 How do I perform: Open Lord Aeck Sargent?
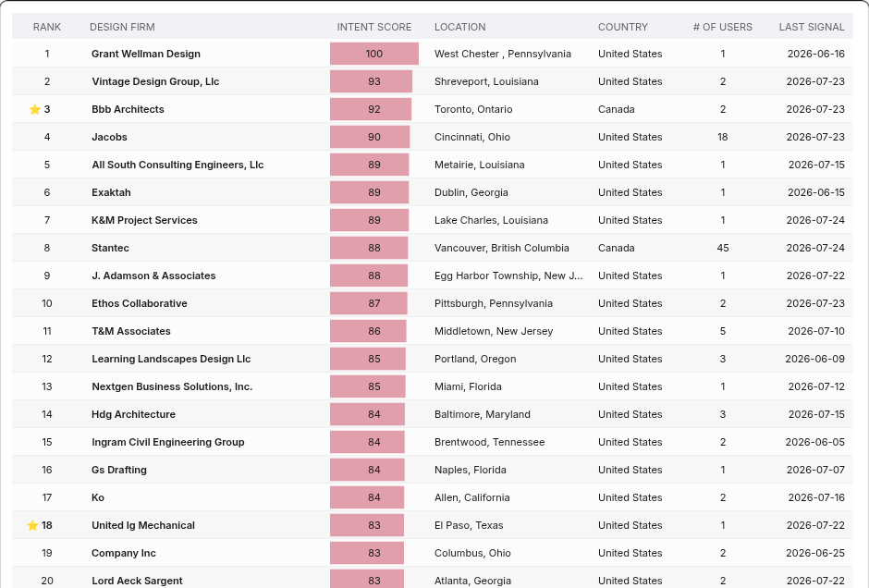pos(137,581)
